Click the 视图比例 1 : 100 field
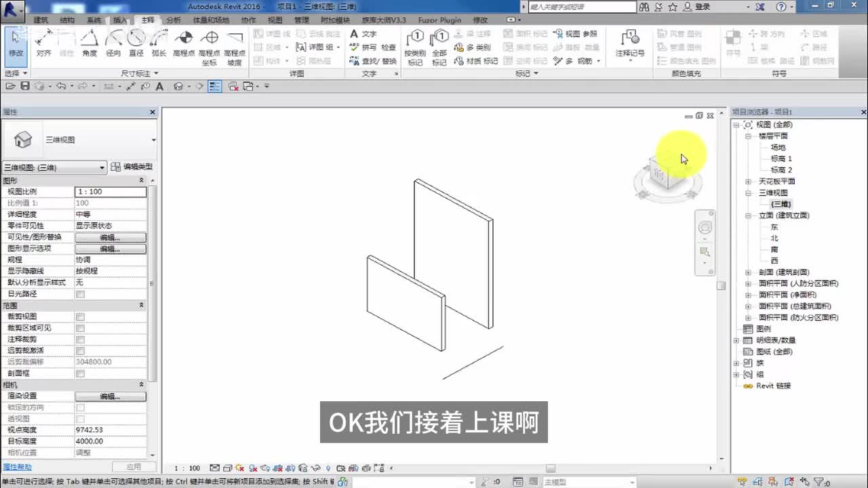868x488 pixels. 110,192
